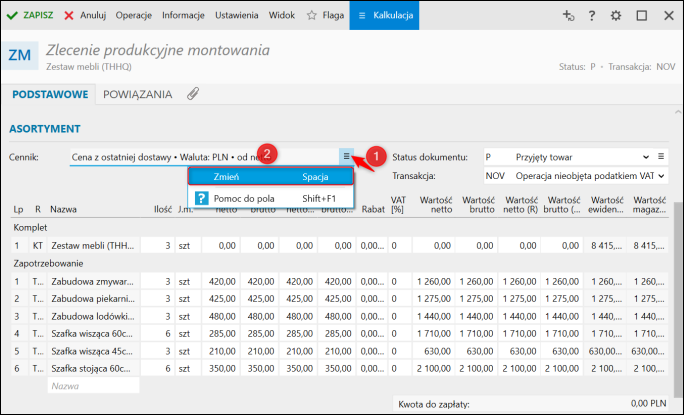Select Pomoc do pola in the context menu

click(x=244, y=199)
